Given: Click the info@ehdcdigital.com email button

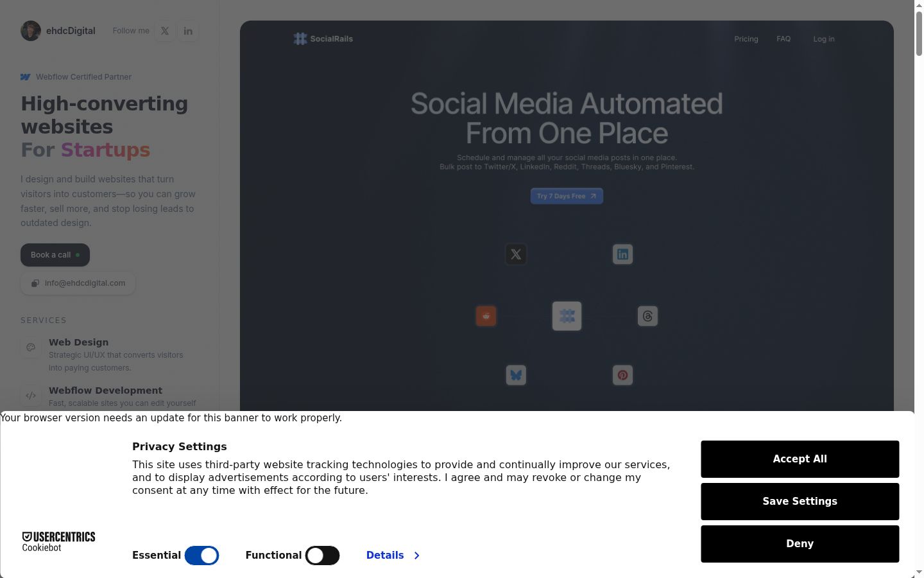Looking at the screenshot, I should point(78,283).
